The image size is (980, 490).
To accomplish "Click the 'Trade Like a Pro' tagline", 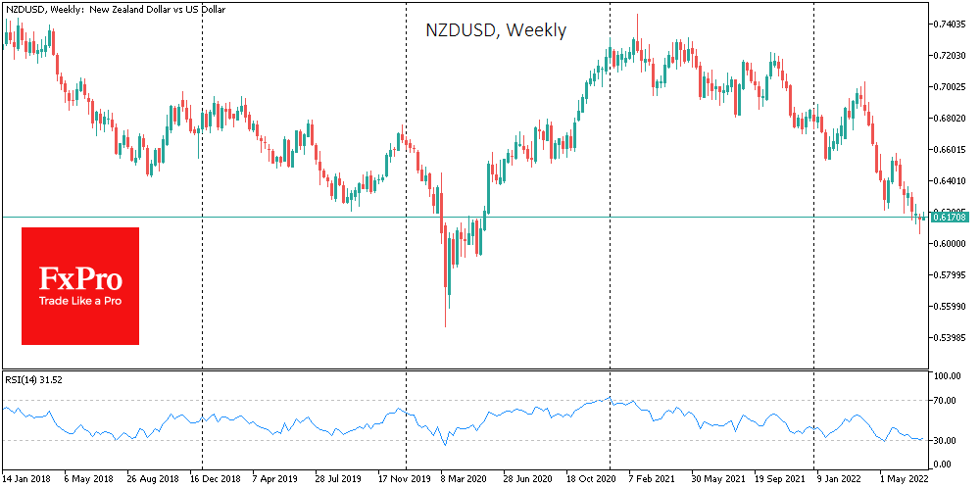I will [80, 300].
